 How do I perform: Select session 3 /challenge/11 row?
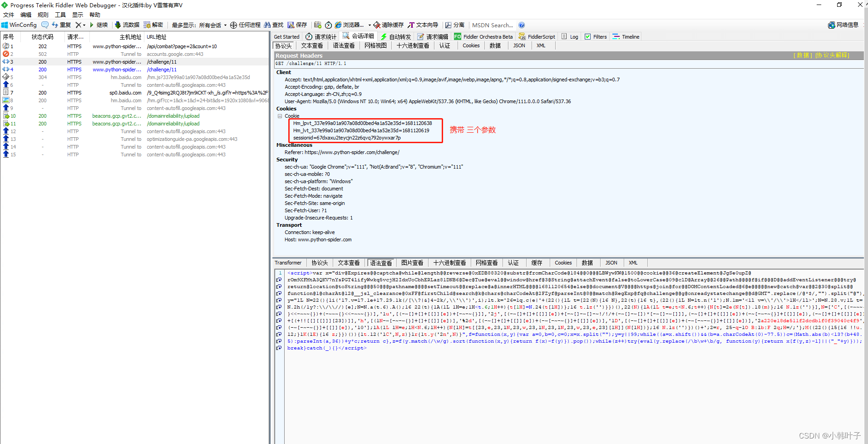tap(135, 62)
